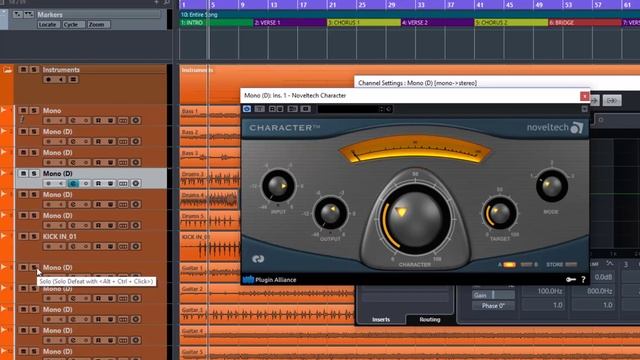The width and height of the screenshot is (640, 360).
Task: Select plugin settings bank B
Action: click(528, 265)
